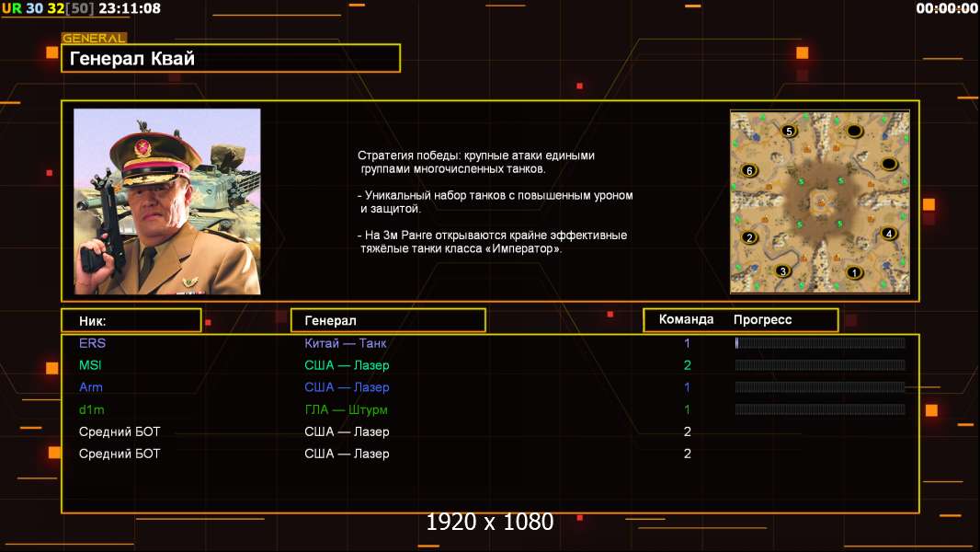Click the 'Ник:' column header
This screenshot has width=980, height=552.
click(x=131, y=321)
